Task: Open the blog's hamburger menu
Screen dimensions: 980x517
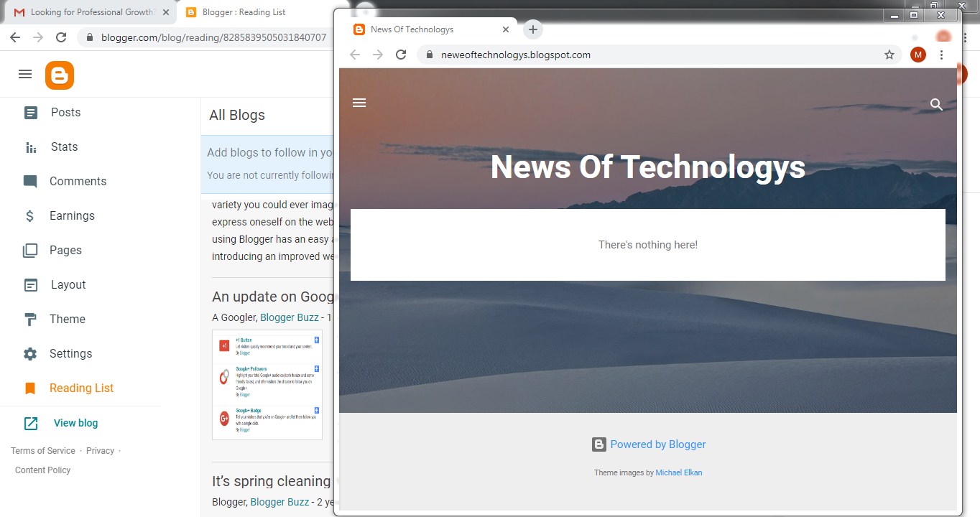Action: click(359, 103)
